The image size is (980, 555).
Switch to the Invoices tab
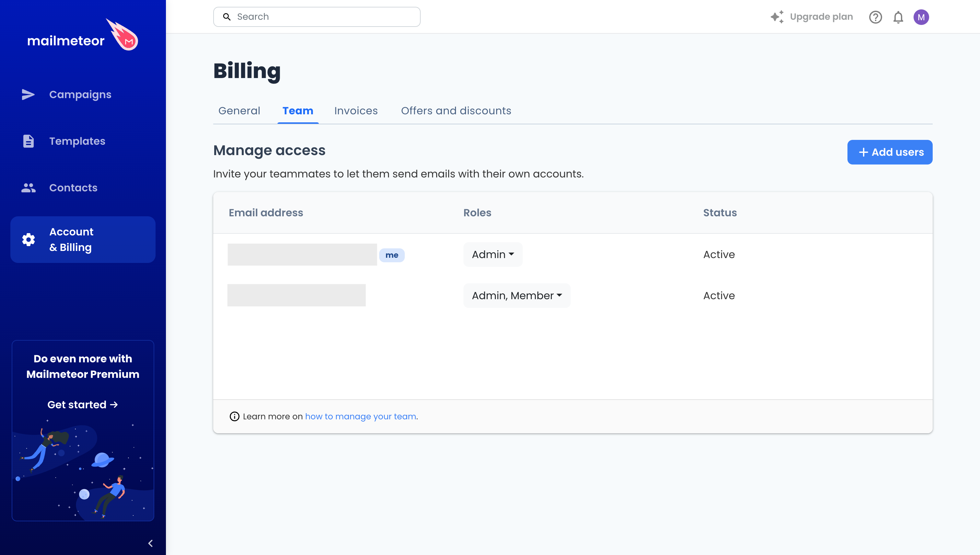[356, 110]
